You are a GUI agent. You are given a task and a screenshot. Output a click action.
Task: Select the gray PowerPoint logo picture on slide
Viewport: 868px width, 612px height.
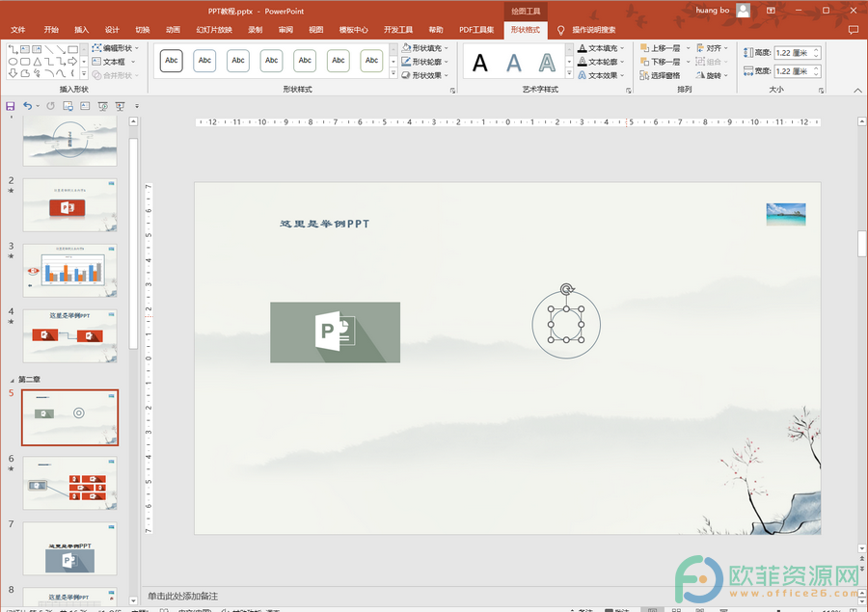point(335,333)
